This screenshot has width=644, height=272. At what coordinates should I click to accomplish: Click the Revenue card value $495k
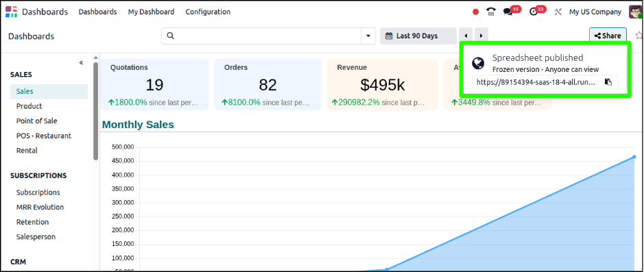pos(383,85)
